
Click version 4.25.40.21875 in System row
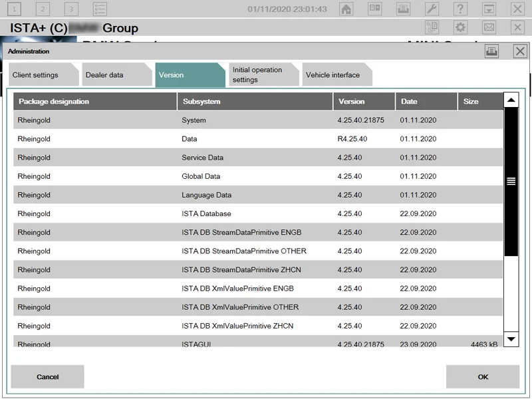(x=360, y=120)
